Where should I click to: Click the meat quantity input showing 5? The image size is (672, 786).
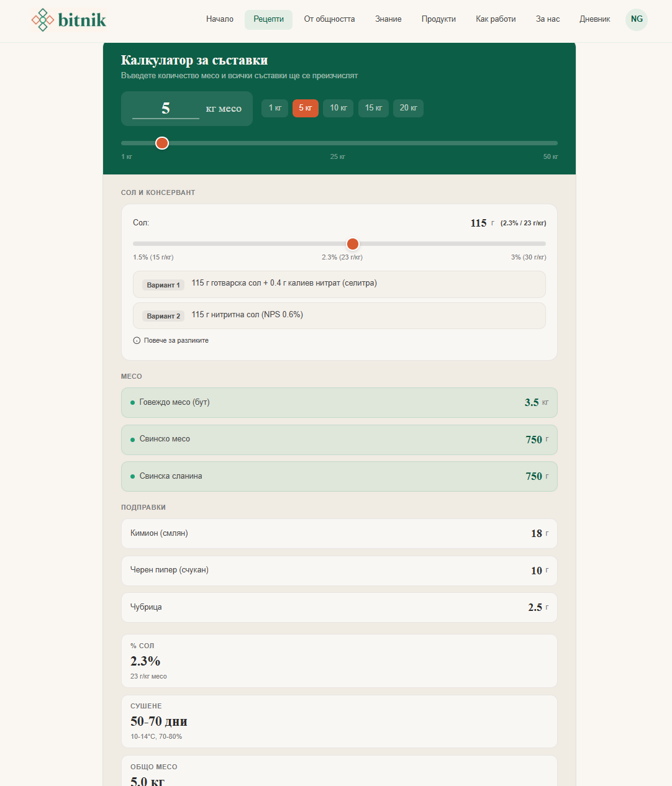[x=166, y=108]
